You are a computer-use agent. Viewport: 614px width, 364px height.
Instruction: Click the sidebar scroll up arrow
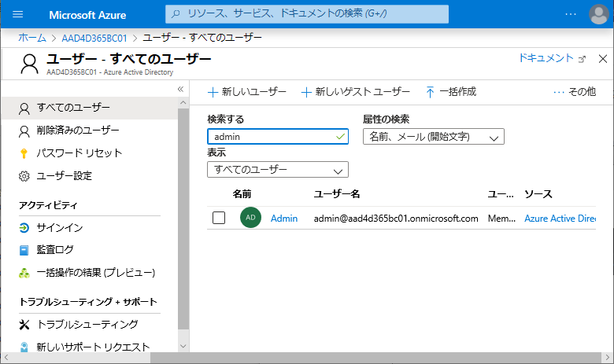point(183,102)
